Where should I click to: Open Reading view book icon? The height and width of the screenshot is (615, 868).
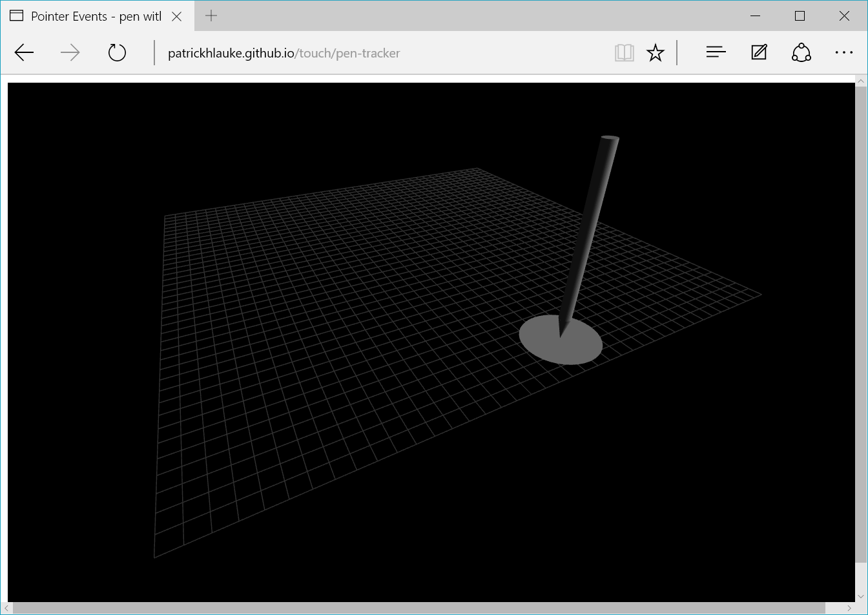pos(624,53)
